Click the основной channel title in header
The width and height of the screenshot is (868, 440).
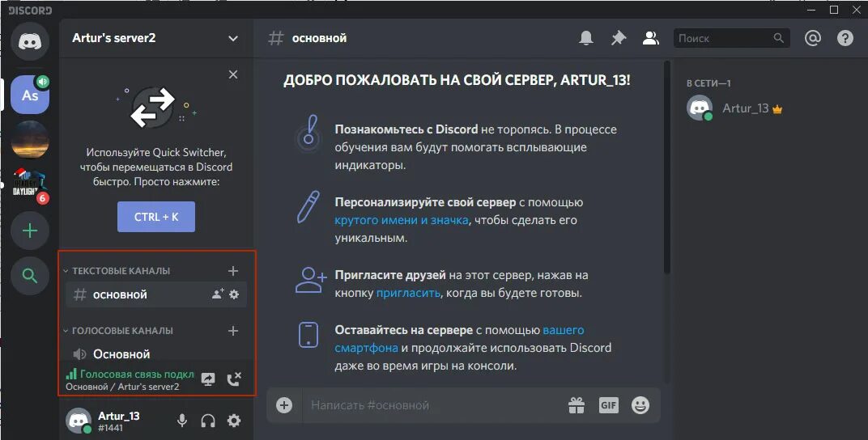[319, 38]
